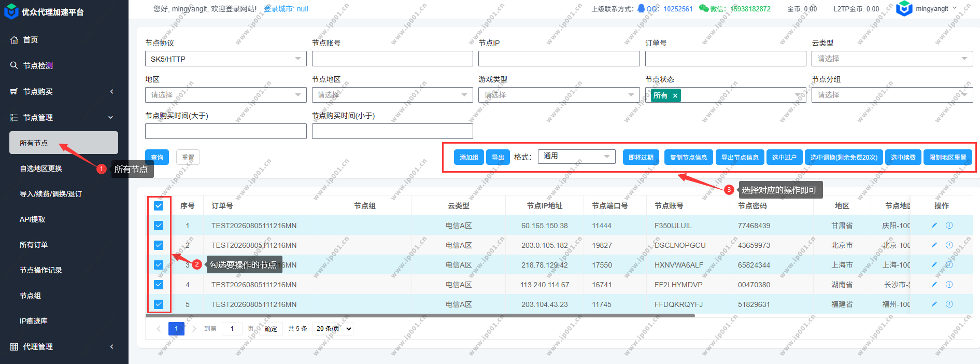Edit row 4 node with pencil icon
980x364 pixels.
[934, 284]
